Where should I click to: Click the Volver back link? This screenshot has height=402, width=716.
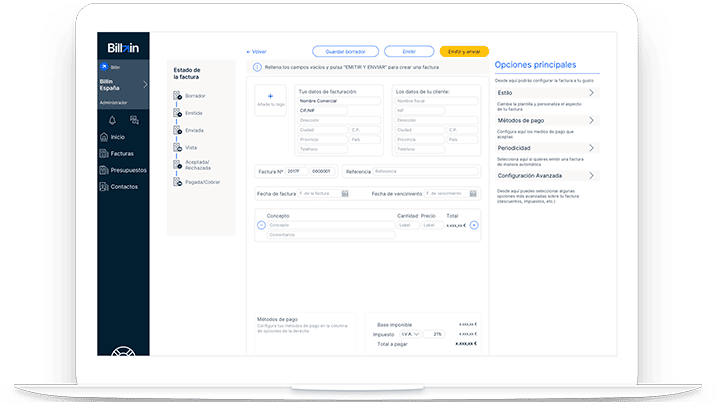[x=256, y=52]
